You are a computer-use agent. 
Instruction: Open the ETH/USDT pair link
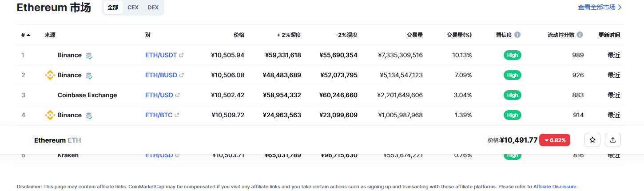pyautogui.click(x=161, y=55)
